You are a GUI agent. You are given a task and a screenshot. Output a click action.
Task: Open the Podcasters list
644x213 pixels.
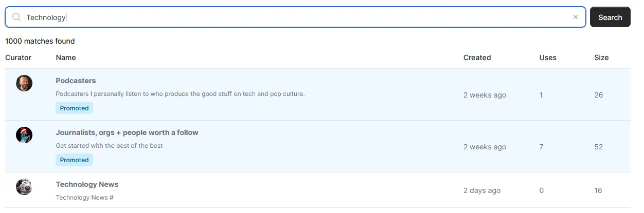tap(76, 81)
